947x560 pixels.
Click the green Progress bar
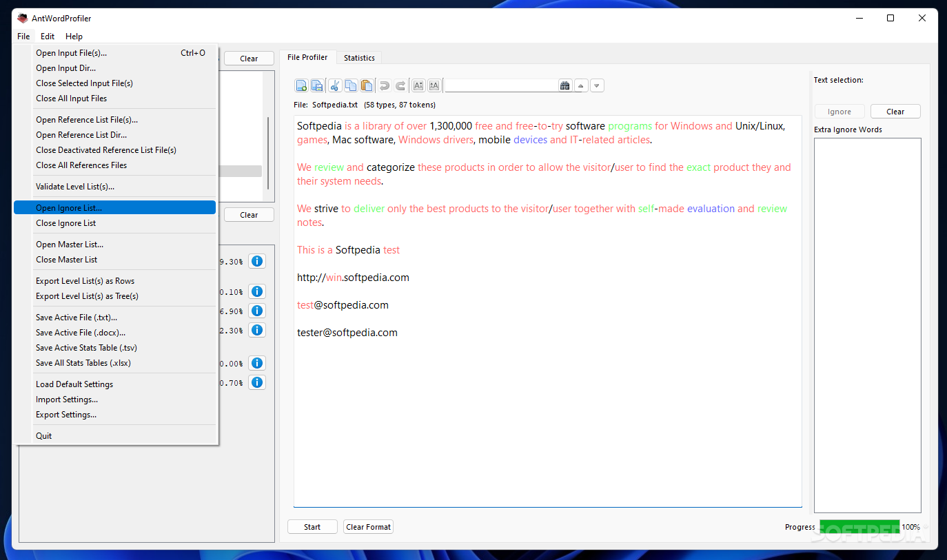coord(859,527)
